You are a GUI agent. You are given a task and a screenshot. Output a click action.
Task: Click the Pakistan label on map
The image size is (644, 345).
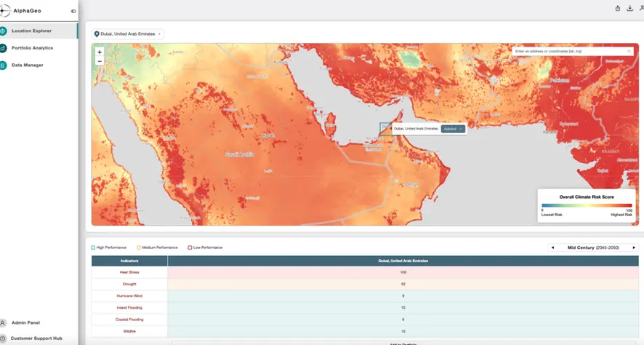[x=560, y=80]
